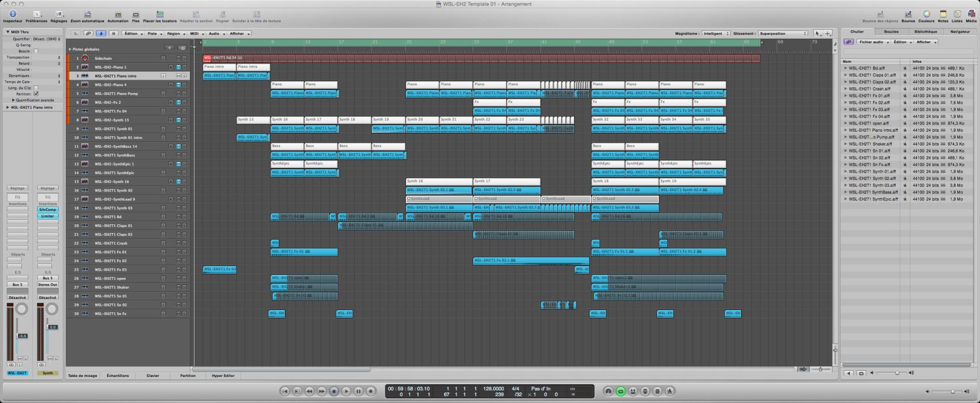Click the duplicate track button

pyautogui.click(x=182, y=48)
